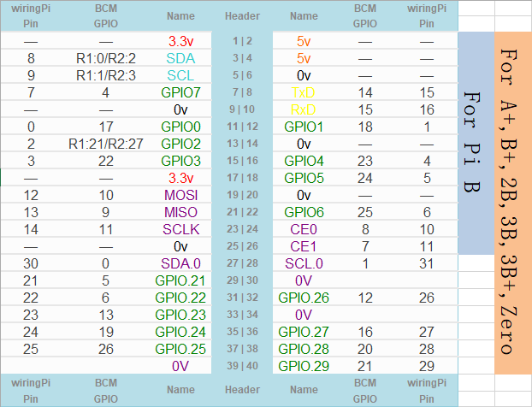This screenshot has height=407, width=532.
Task: Click the SCL.0 name cell
Action: point(304,263)
